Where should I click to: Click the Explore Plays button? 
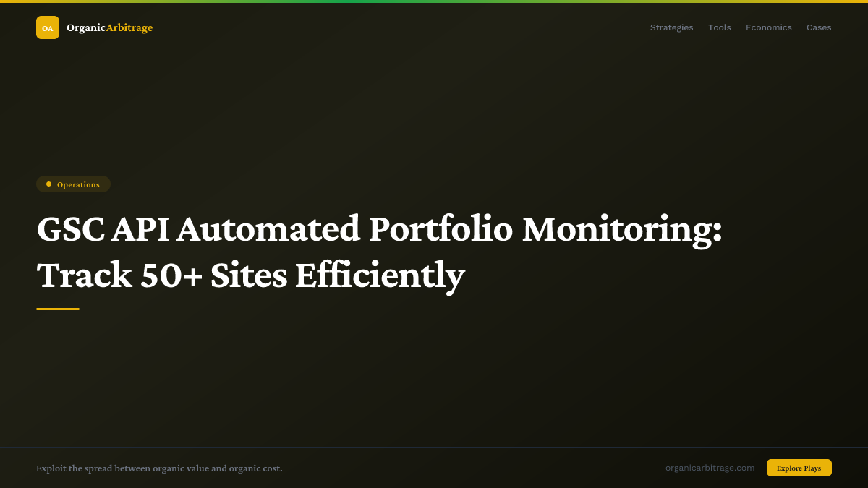[x=799, y=468]
